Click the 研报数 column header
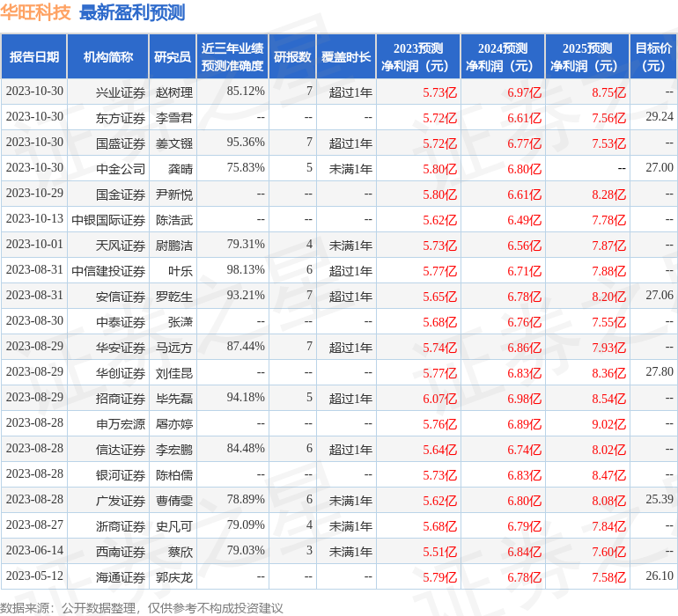The image size is (678, 616). pos(292,56)
